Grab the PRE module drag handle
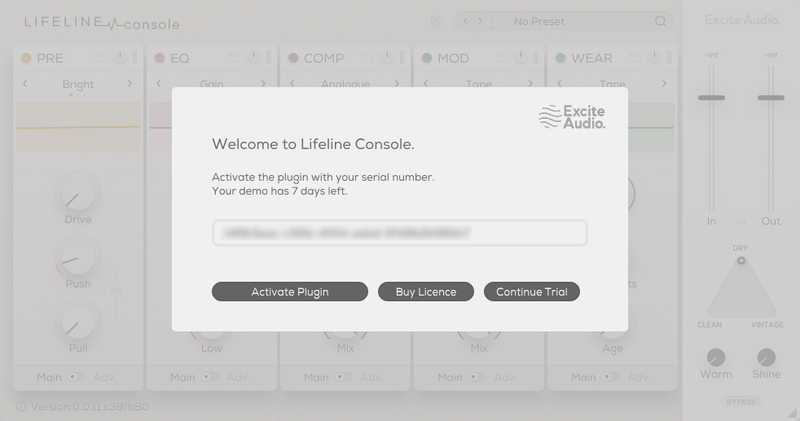Viewport: 800px width, 421px height. click(x=135, y=57)
